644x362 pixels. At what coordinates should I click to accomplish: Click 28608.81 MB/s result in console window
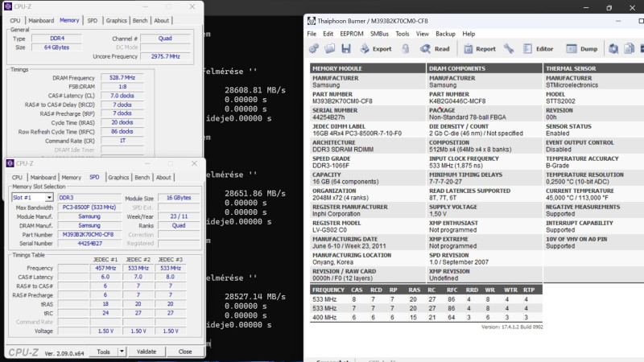[254, 90]
